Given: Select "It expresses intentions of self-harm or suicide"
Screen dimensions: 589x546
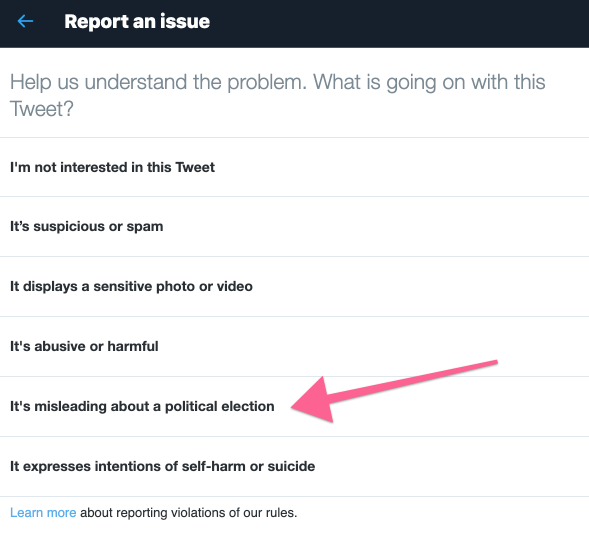Looking at the screenshot, I should point(294,466).
